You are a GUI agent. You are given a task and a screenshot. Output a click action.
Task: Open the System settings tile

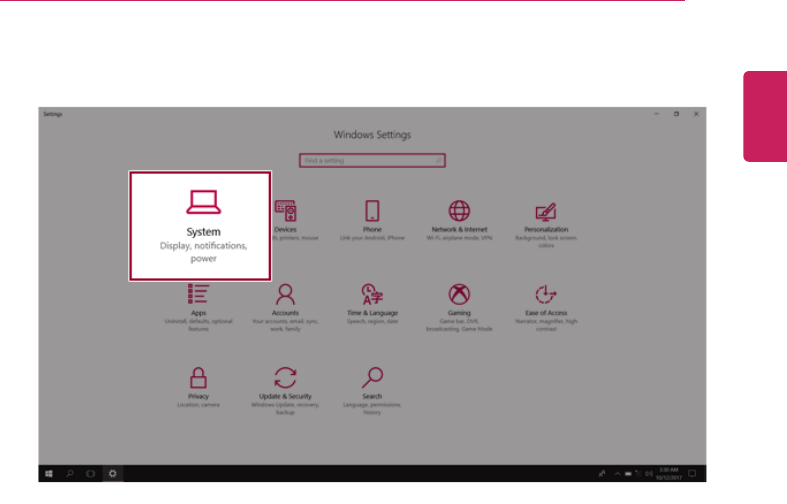200,226
